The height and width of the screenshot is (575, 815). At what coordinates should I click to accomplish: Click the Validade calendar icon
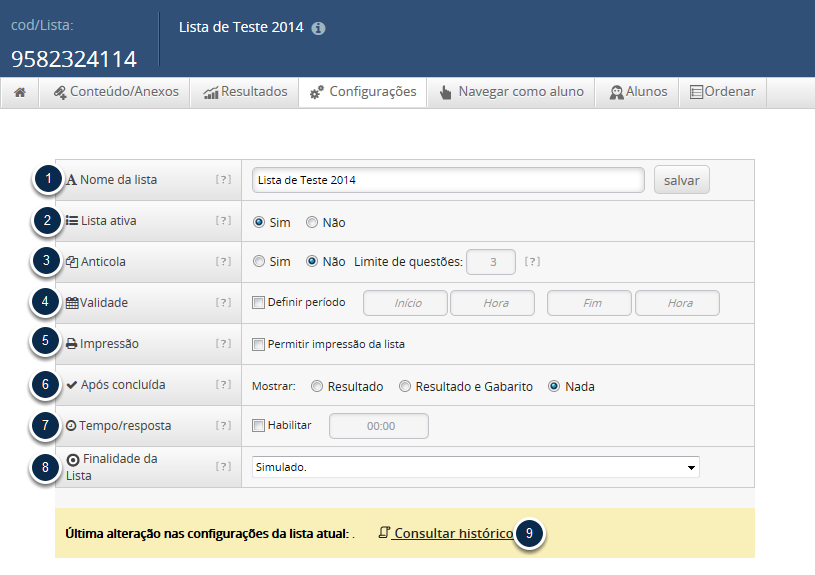(x=72, y=303)
